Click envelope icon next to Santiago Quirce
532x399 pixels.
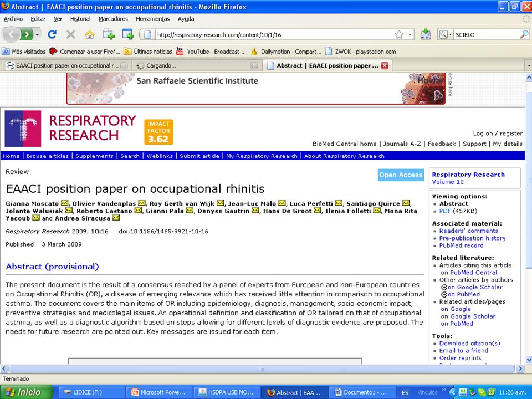[x=406, y=203]
